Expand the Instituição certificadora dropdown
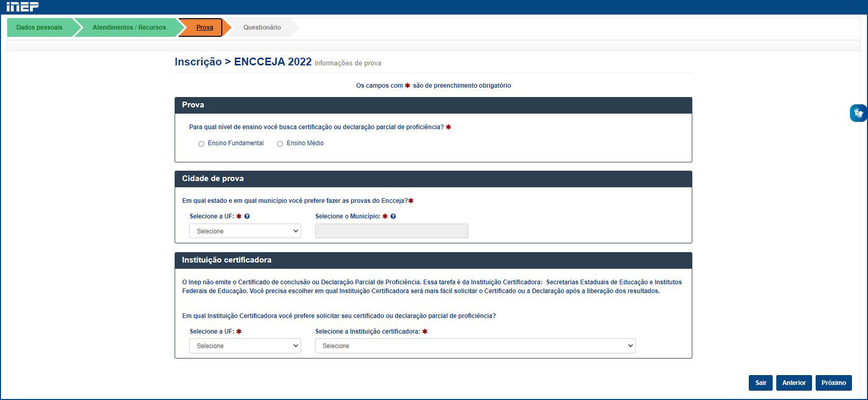Viewport: 868px width, 400px height. coord(475,346)
